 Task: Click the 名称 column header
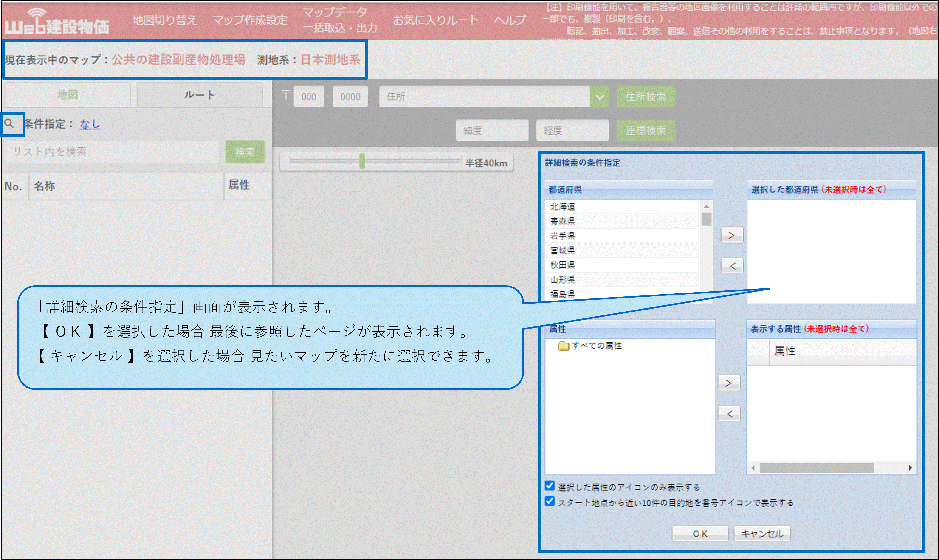click(127, 186)
